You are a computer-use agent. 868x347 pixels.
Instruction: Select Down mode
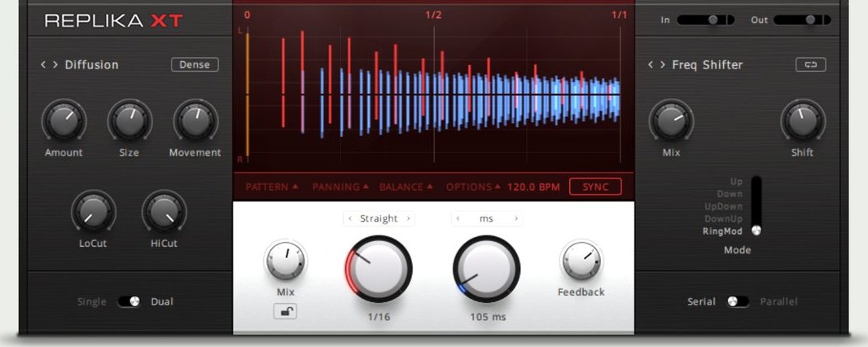pos(730,194)
